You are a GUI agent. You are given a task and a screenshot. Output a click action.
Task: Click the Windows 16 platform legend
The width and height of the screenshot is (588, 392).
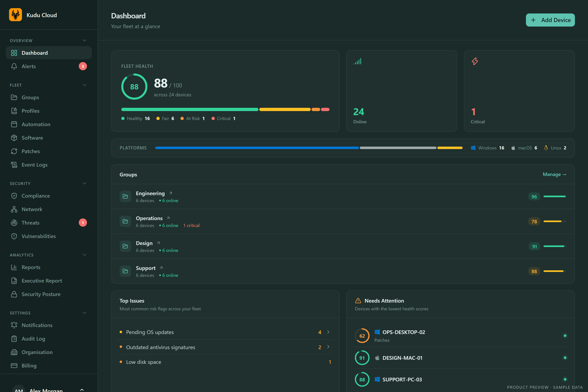tap(488, 148)
